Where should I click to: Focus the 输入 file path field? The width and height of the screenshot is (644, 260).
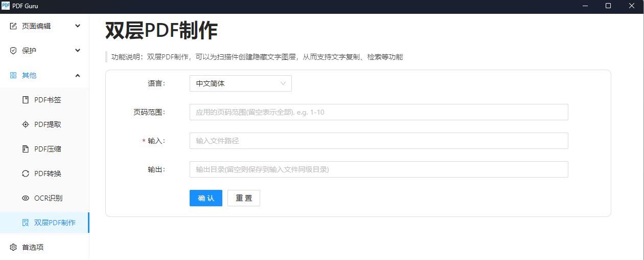379,141
